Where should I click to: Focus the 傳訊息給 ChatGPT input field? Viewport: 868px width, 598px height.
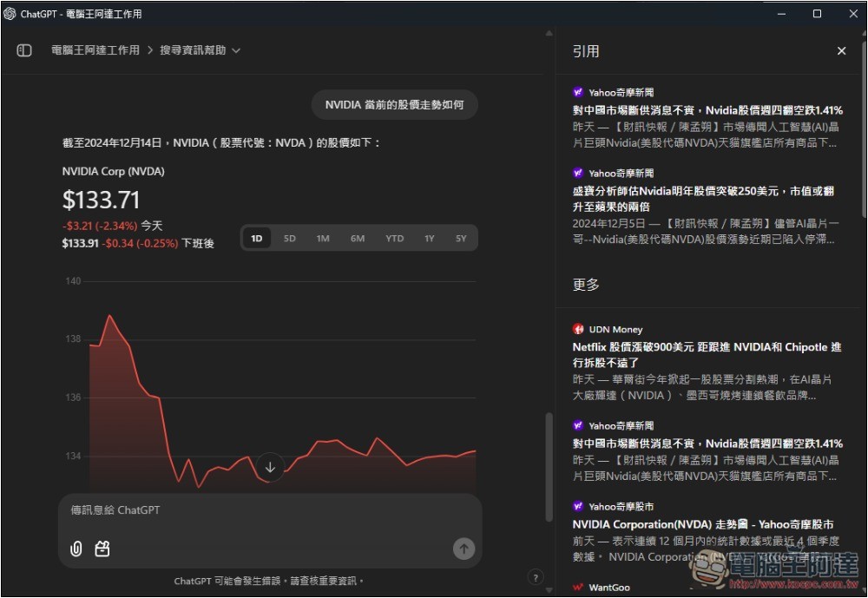(x=270, y=510)
